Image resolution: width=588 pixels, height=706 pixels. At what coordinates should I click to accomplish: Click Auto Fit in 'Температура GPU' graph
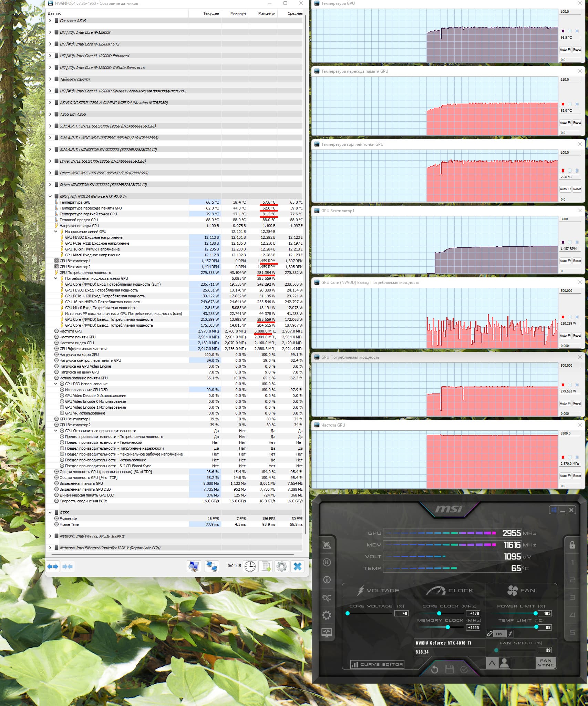click(565, 50)
